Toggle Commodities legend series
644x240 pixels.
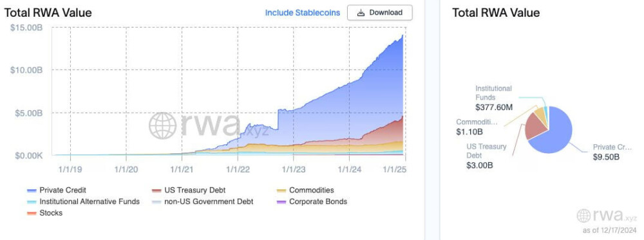click(305, 190)
